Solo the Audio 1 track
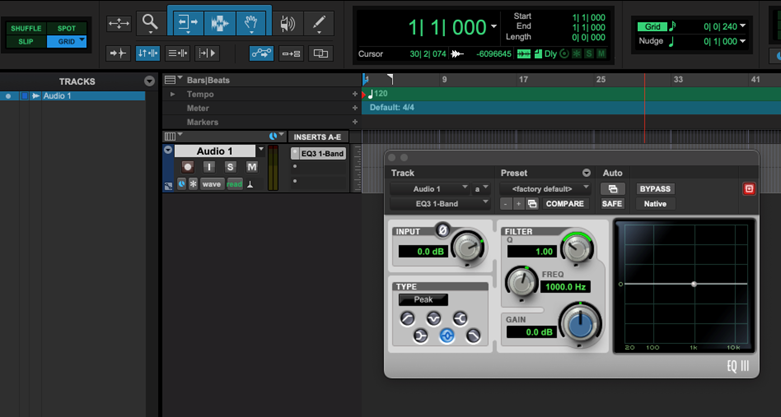 [230, 167]
